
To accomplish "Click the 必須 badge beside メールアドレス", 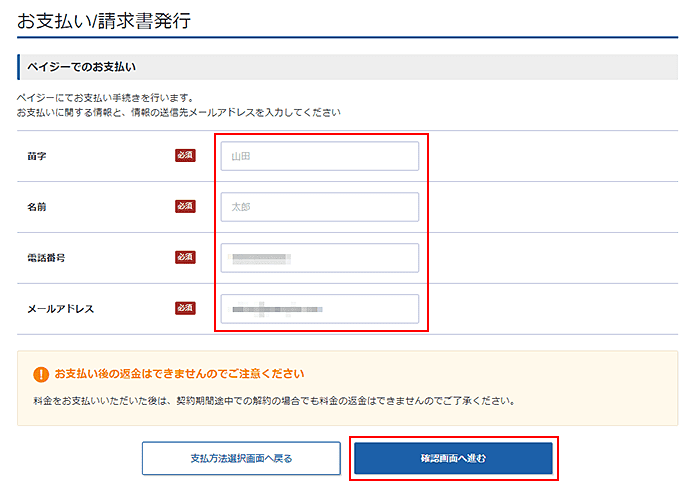I will pyautogui.click(x=185, y=308).
